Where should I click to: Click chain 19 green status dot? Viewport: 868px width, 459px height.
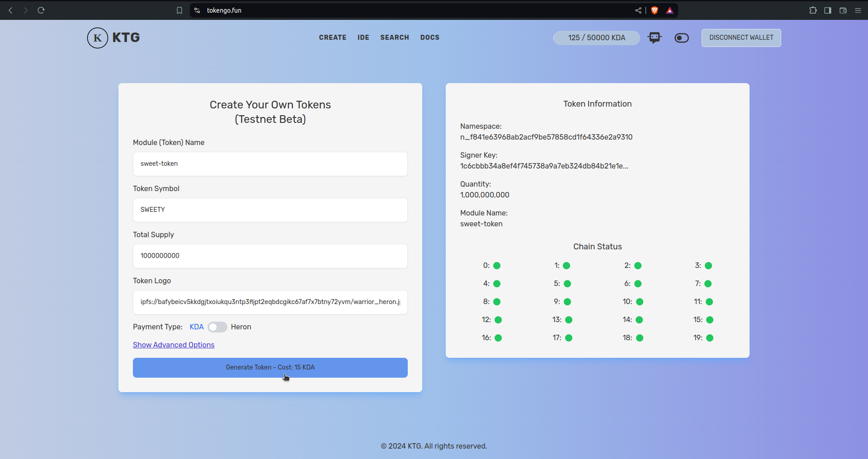pyautogui.click(x=710, y=338)
